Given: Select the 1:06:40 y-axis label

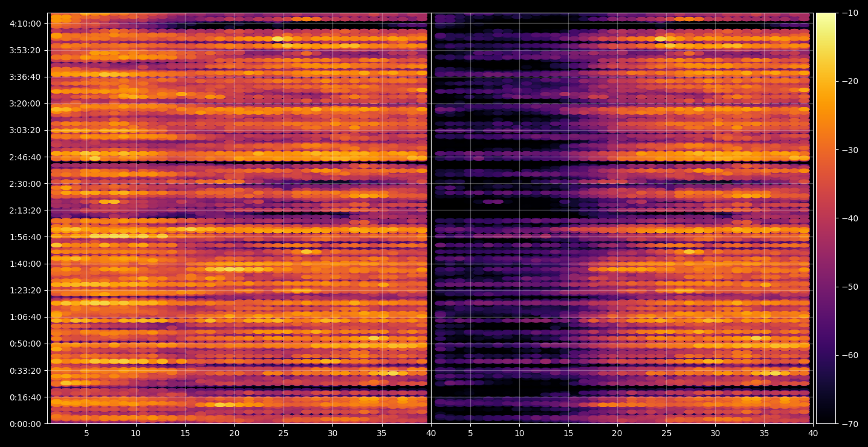Looking at the screenshot, I should [25, 316].
